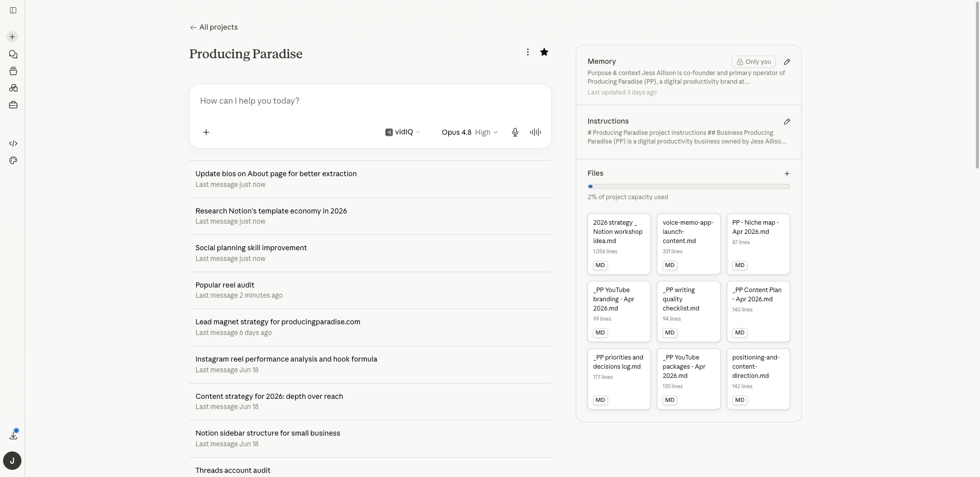980x477 pixels.
Task: Open the vidIQ connector dropdown
Action: coord(403,132)
